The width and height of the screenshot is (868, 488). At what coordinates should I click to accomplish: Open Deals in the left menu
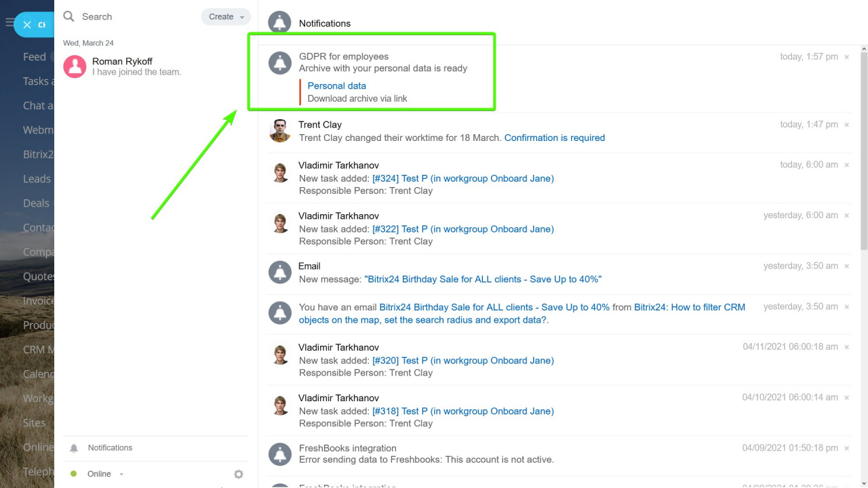point(36,203)
